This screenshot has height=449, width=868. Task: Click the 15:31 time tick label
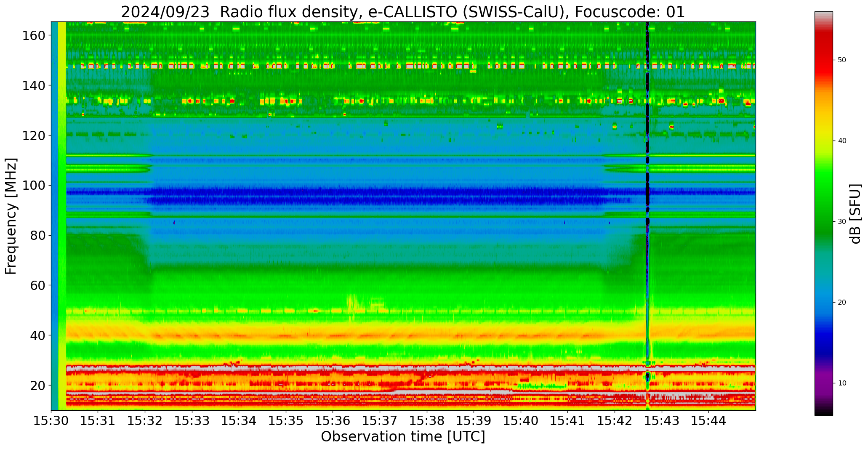click(98, 420)
